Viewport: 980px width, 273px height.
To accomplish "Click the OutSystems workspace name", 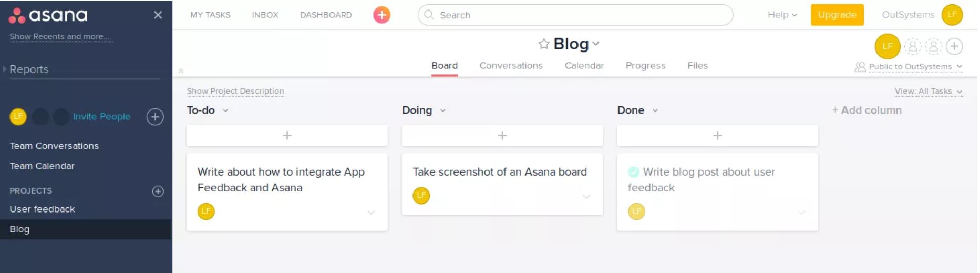I will pos(908,15).
